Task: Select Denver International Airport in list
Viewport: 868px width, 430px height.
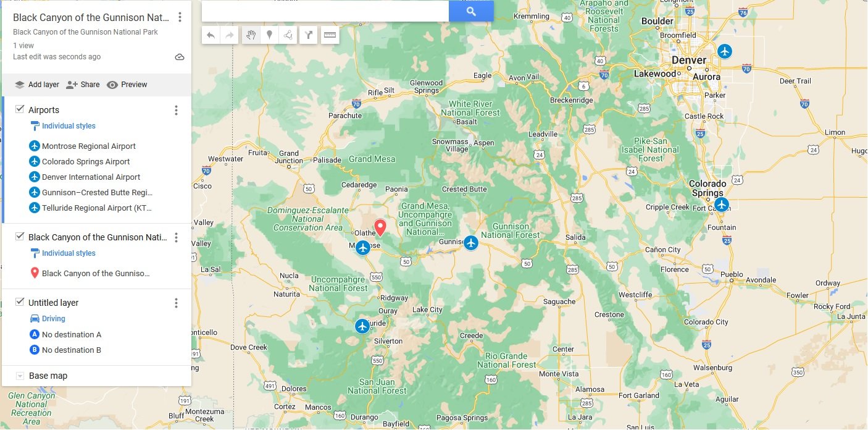Action: point(91,177)
